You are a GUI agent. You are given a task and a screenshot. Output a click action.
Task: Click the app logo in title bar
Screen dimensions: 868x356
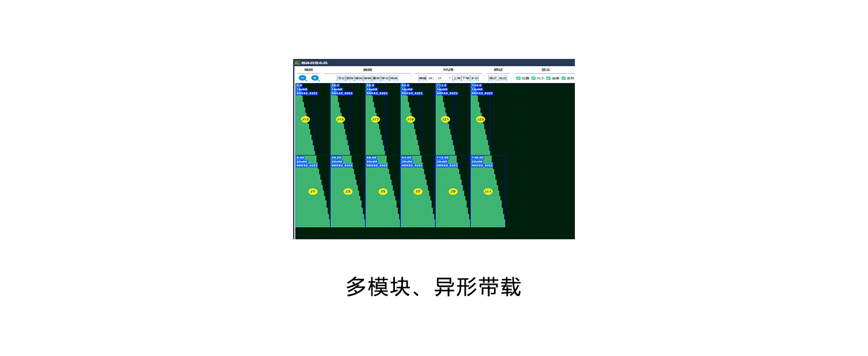297,63
